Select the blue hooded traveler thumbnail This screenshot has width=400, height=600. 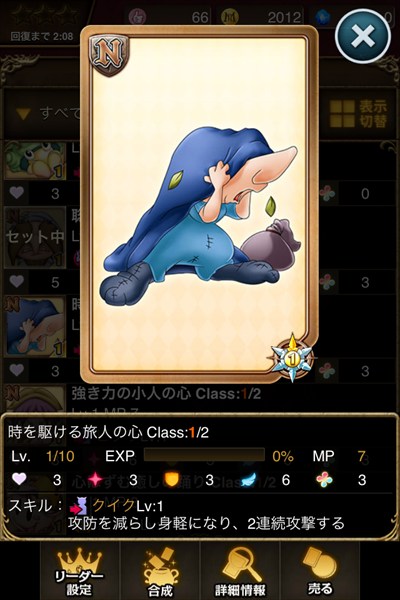click(x=35, y=327)
